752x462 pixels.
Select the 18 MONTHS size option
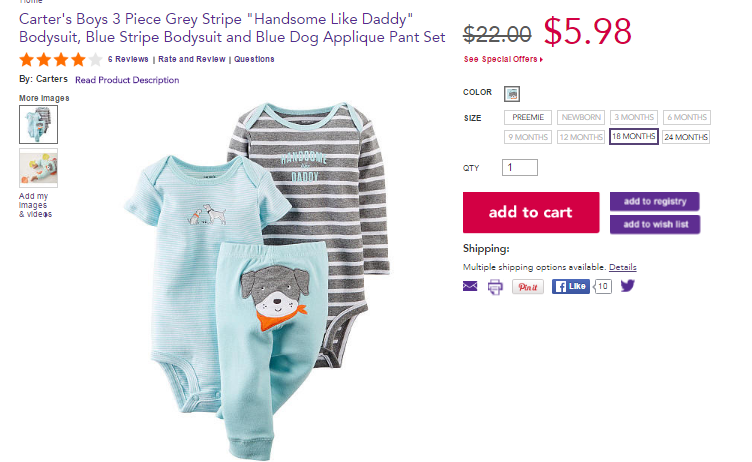pos(634,136)
